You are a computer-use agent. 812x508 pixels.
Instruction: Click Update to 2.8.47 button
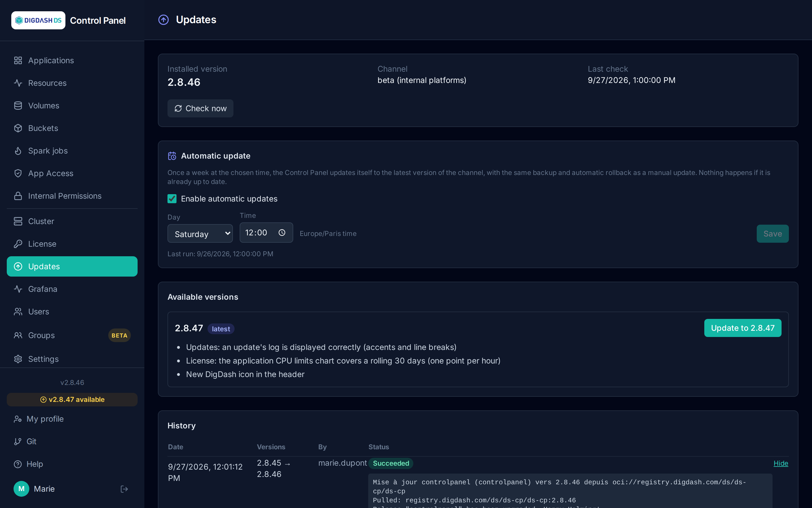(x=743, y=328)
